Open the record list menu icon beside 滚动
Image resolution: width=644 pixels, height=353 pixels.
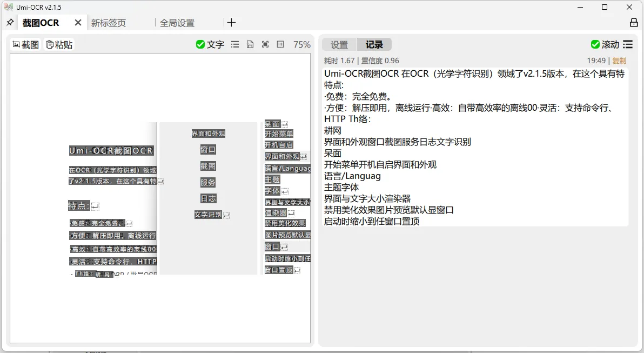click(x=628, y=44)
